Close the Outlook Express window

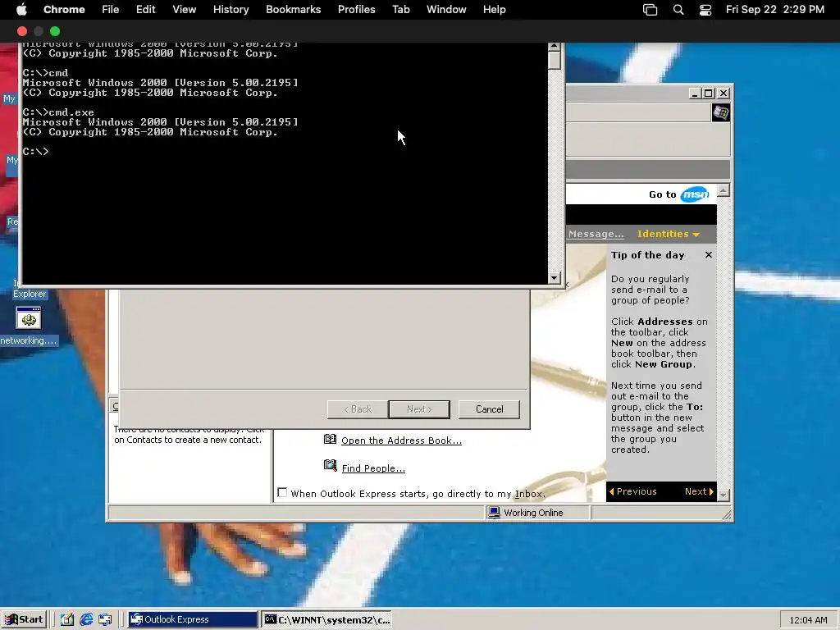(724, 94)
